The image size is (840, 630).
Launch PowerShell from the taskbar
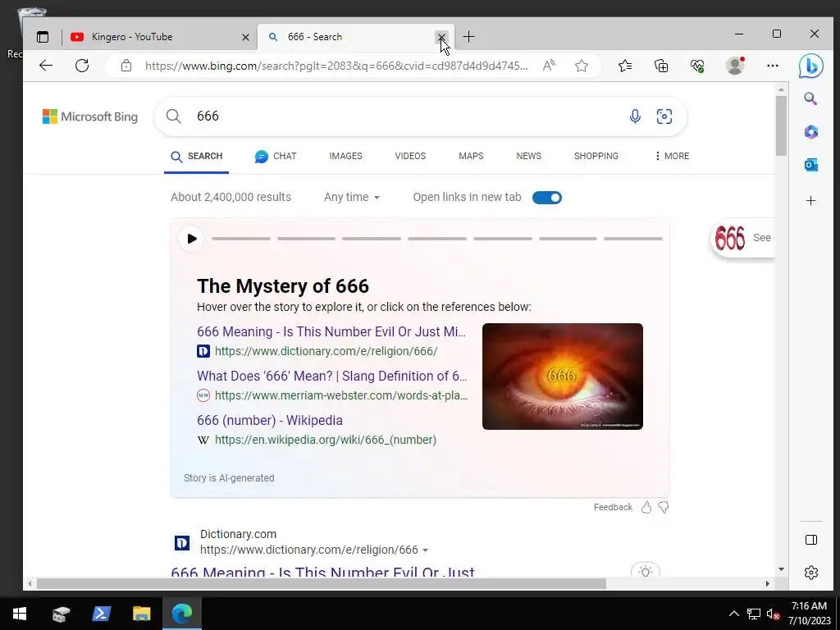(101, 614)
